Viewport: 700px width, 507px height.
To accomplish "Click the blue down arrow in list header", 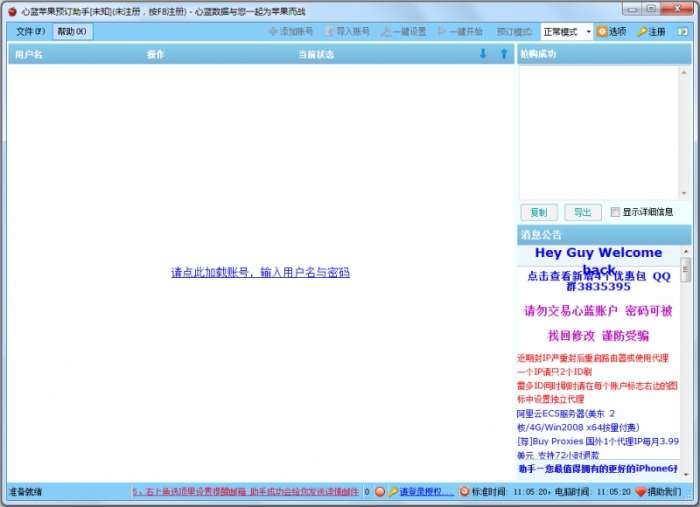I will (x=483, y=54).
